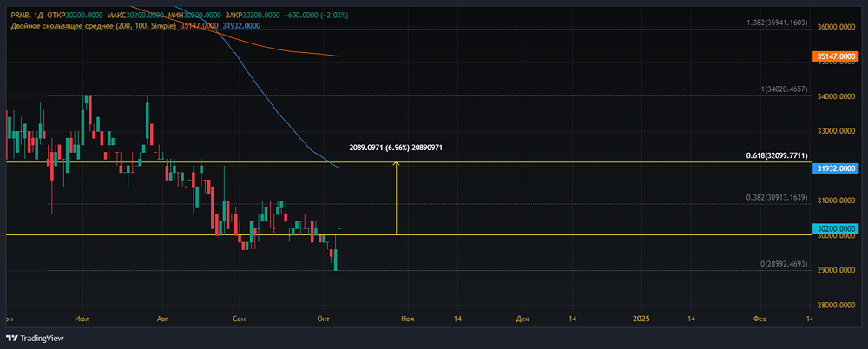This screenshot has height=349, width=868.
Task: Click the orange 35147.0000 price axis label
Action: (x=834, y=56)
